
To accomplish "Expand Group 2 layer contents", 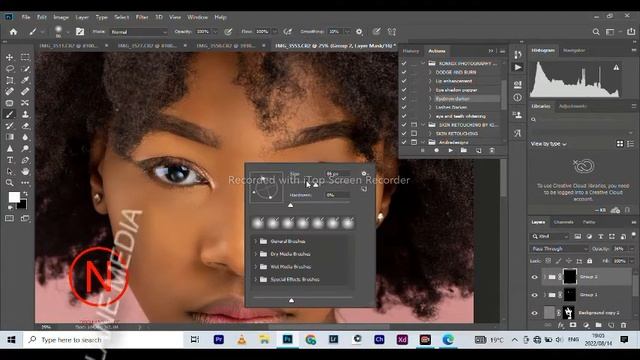I will (544, 277).
